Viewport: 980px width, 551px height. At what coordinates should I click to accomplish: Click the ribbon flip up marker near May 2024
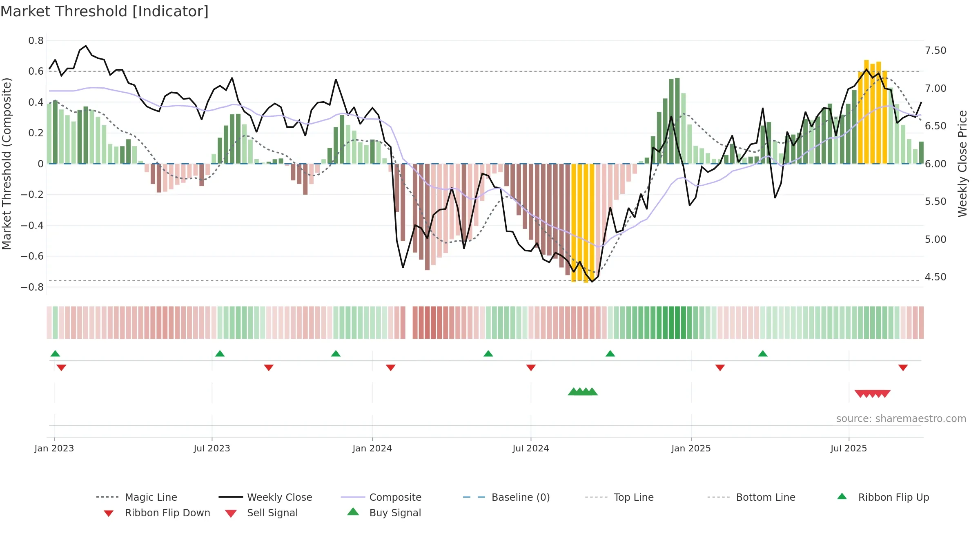[488, 353]
